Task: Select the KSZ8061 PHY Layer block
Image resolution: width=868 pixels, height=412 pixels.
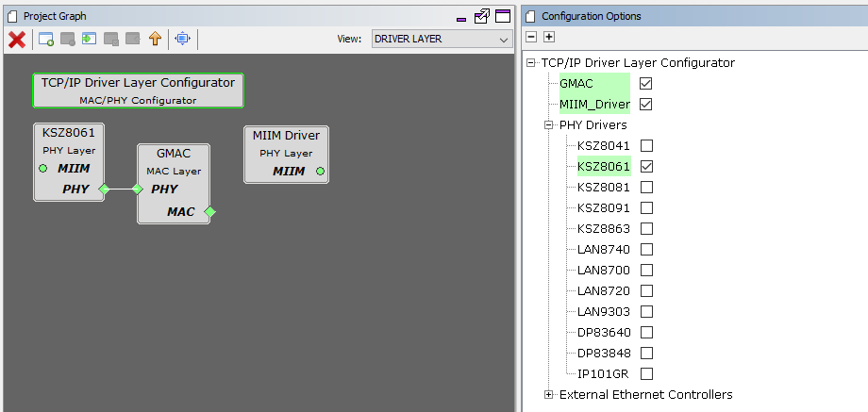Action: (69, 162)
